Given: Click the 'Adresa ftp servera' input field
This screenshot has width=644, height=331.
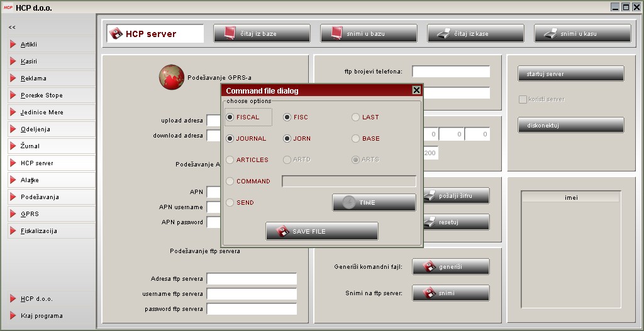Looking at the screenshot, I should pos(252,279).
